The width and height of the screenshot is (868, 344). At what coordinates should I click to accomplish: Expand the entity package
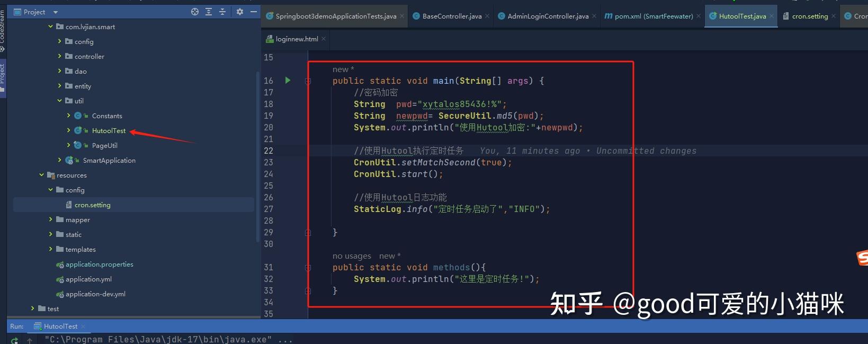(59, 86)
